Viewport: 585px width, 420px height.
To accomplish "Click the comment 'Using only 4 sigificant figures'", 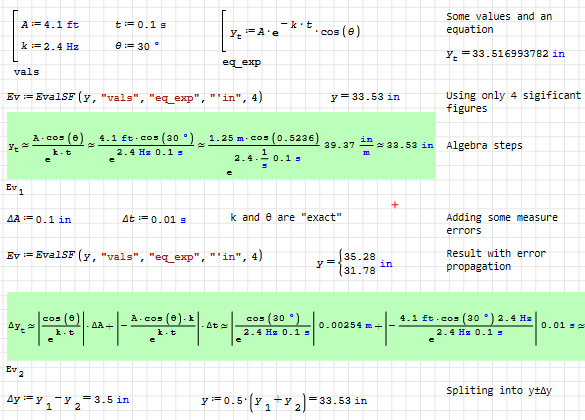I will (x=513, y=102).
